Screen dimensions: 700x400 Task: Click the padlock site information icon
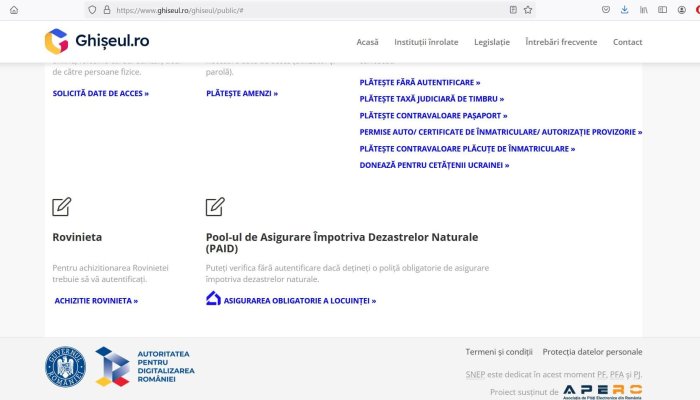[x=106, y=10]
